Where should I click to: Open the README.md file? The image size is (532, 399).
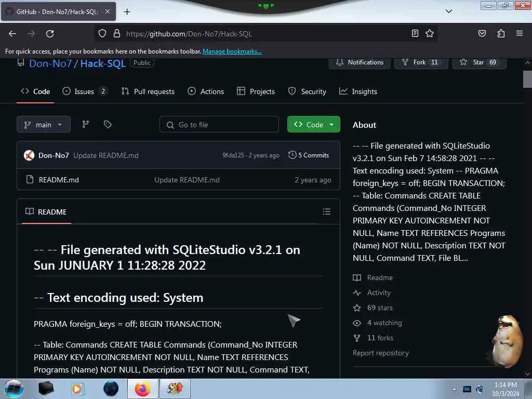(x=59, y=180)
